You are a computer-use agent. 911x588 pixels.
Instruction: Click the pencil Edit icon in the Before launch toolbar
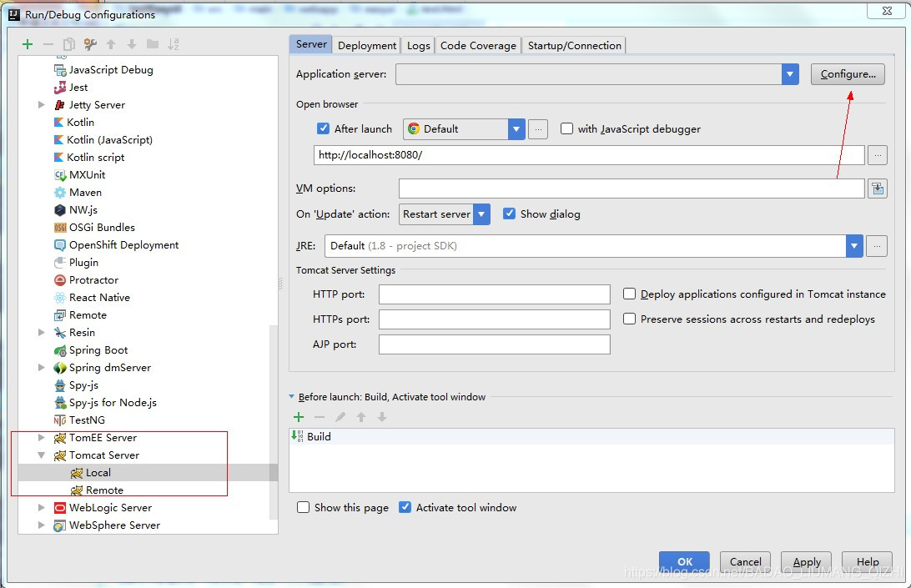(340, 417)
